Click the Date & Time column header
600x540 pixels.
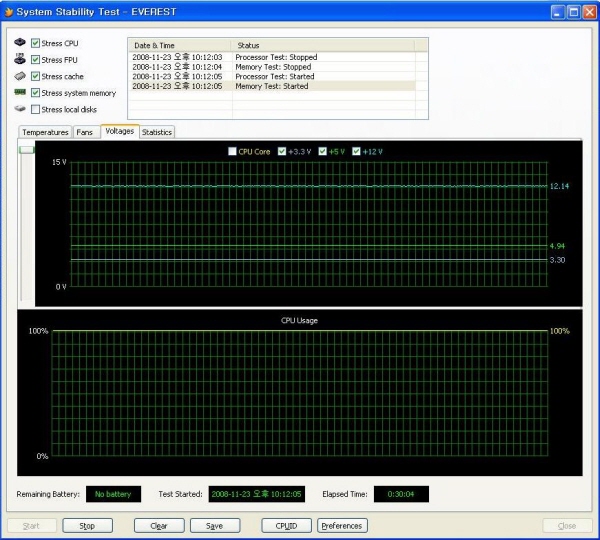pos(179,45)
